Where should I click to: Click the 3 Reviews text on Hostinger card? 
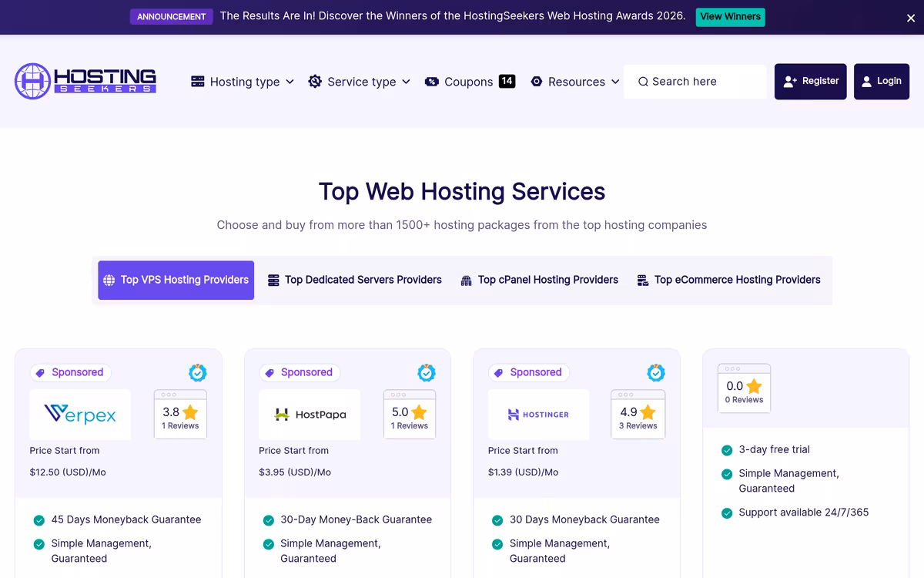pos(638,426)
